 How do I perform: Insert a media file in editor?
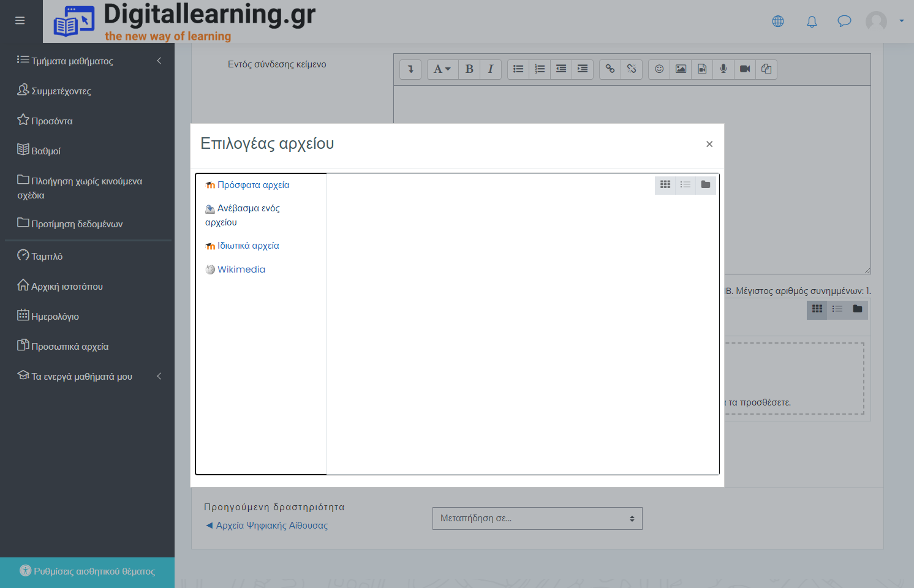click(702, 69)
